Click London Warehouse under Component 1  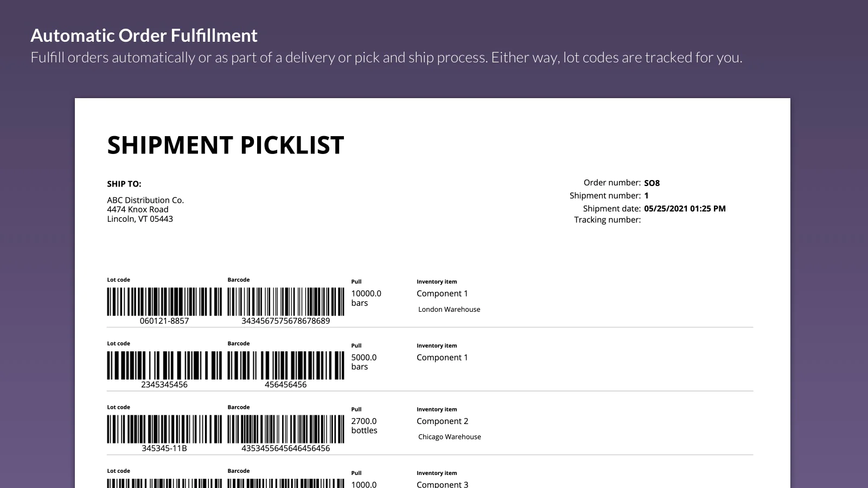tap(449, 310)
